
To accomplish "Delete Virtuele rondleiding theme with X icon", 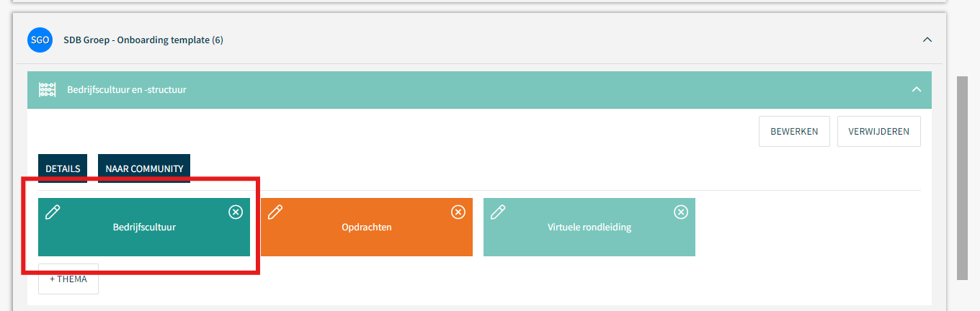I will (x=681, y=212).
